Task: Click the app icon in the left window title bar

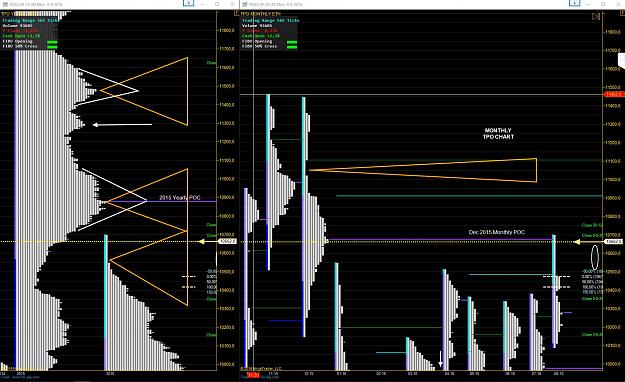Action: click(x=5, y=4)
